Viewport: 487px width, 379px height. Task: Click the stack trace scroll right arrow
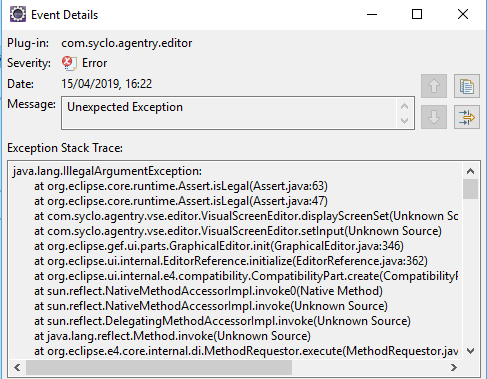tap(454, 367)
